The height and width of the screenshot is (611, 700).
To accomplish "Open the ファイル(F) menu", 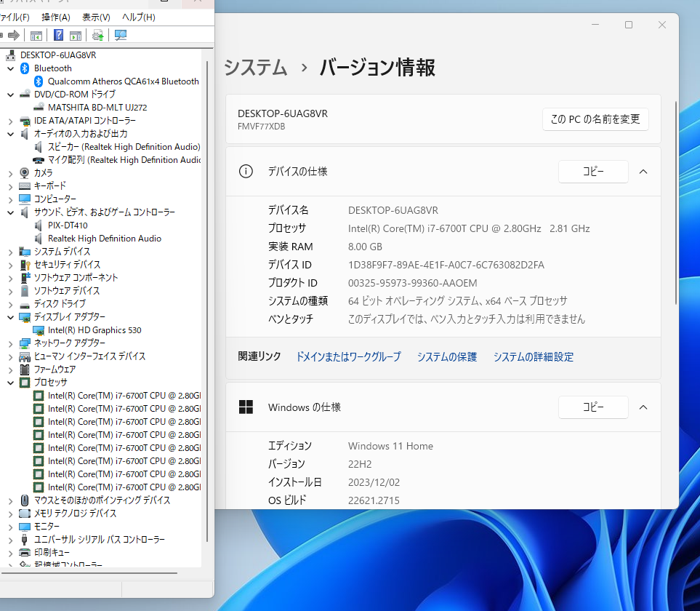I will click(15, 17).
